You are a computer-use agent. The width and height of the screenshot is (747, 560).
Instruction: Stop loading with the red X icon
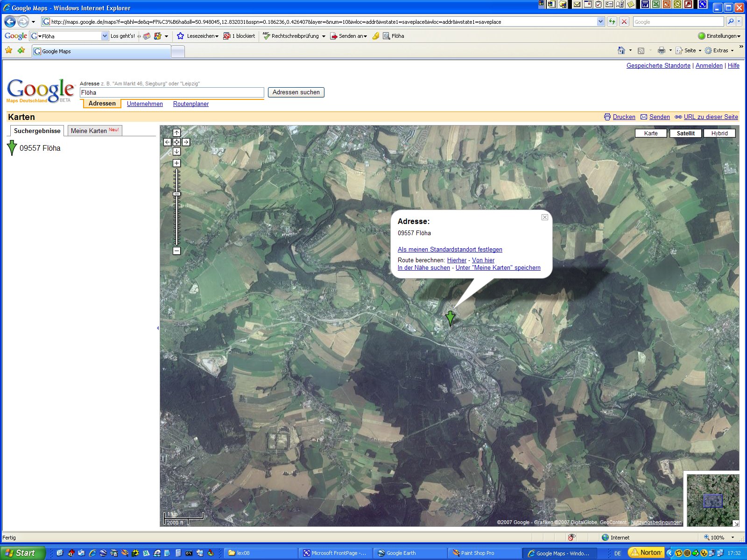click(624, 21)
